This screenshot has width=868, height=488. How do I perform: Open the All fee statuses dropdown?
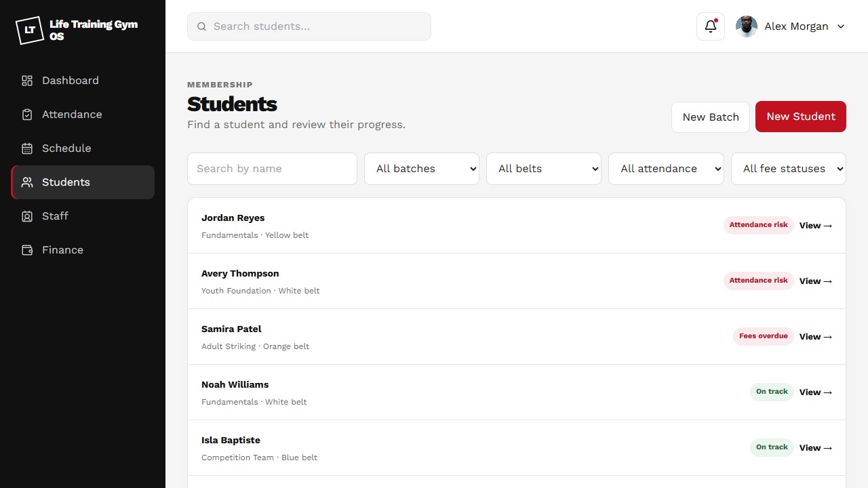point(789,169)
